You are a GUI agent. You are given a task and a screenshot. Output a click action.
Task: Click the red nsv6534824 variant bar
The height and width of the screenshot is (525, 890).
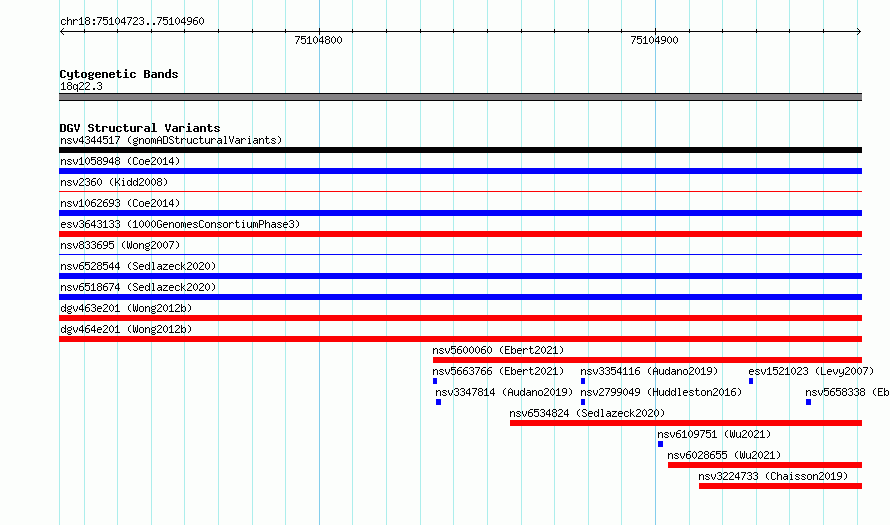pos(686,423)
